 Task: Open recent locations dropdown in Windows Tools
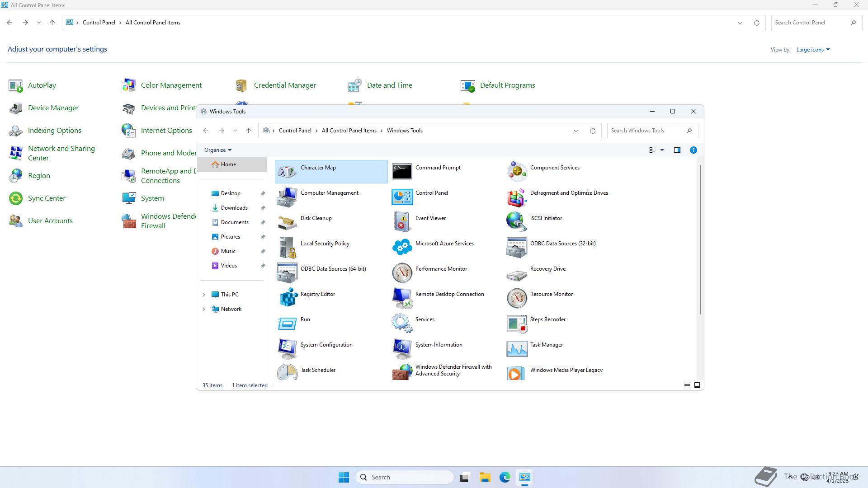(235, 131)
